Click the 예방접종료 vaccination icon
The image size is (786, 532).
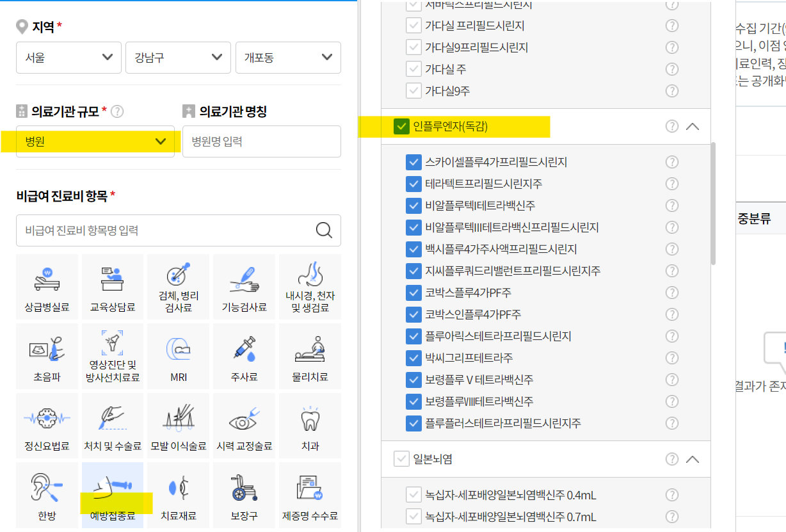coord(112,494)
